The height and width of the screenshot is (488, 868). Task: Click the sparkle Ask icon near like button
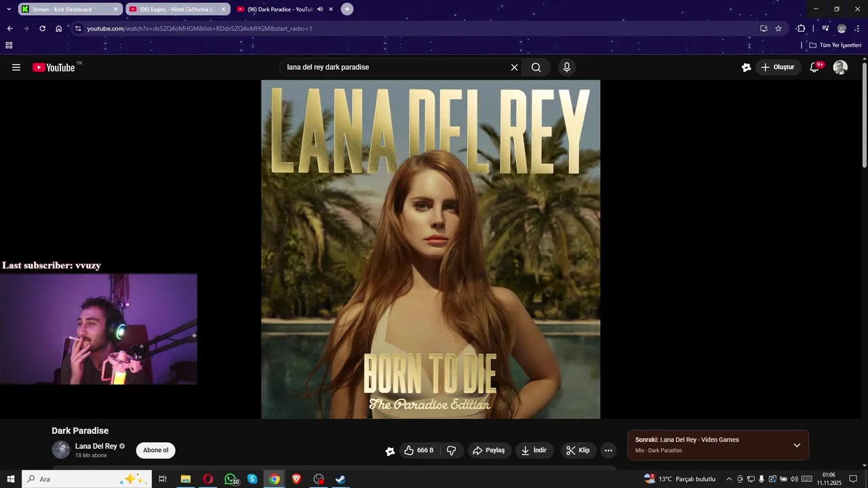pyautogui.click(x=390, y=451)
